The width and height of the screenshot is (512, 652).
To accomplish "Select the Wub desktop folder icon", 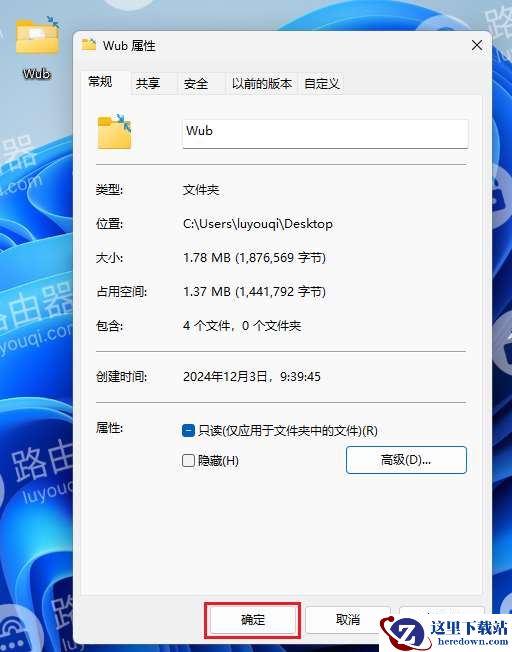I will [37, 35].
